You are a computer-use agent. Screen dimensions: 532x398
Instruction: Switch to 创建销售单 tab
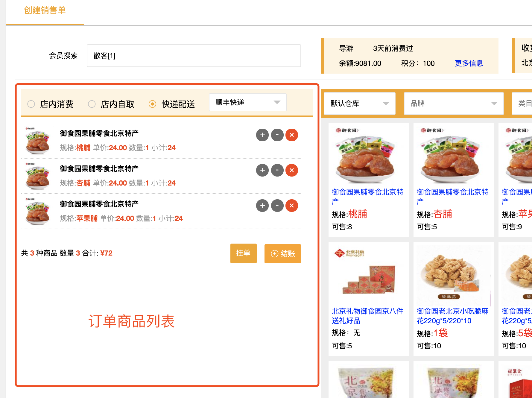click(45, 10)
